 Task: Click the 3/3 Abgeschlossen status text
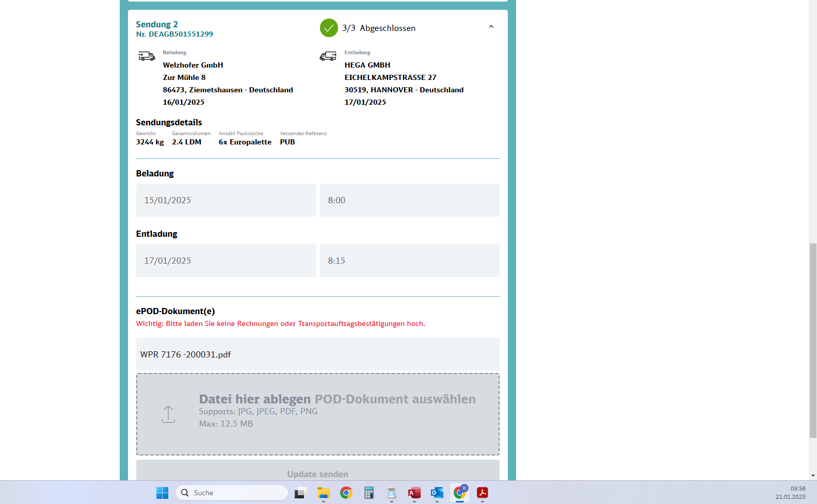379,28
